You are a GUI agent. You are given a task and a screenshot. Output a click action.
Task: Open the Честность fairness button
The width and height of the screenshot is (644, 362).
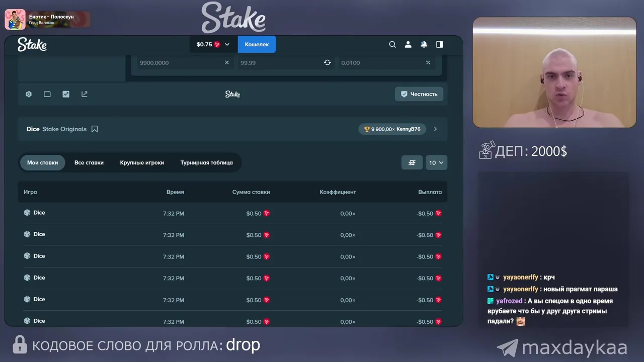419,94
